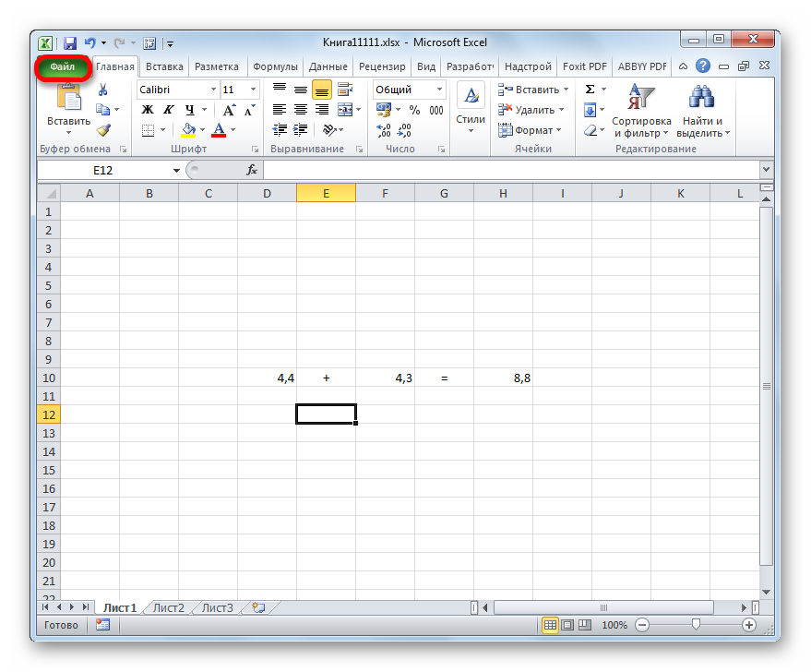This screenshot has height=672, width=811.
Task: Click the AutoSum sigma icon
Action: tap(590, 90)
